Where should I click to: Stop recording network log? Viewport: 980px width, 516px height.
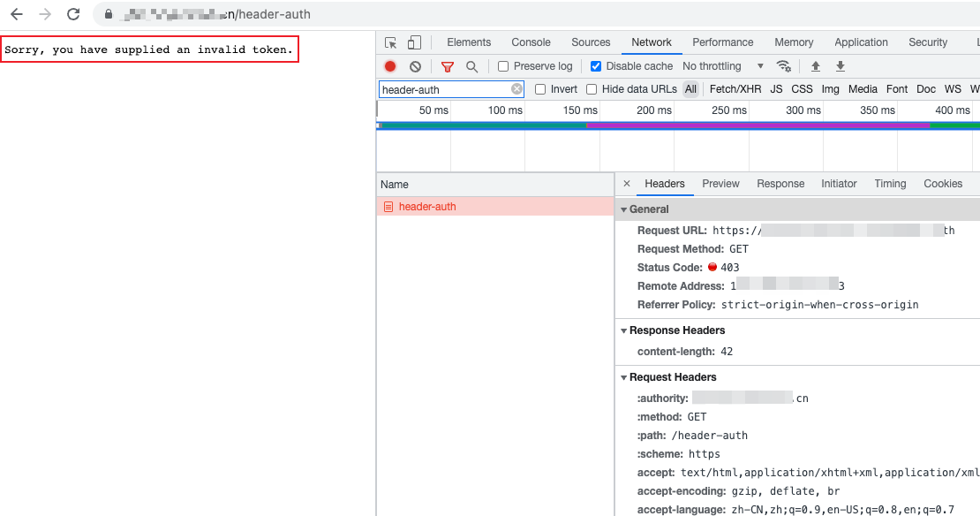[x=390, y=66]
